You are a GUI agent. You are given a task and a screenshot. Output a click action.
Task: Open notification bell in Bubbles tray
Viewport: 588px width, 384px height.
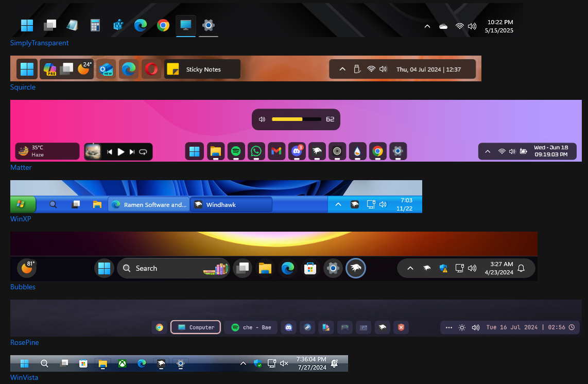tap(521, 268)
